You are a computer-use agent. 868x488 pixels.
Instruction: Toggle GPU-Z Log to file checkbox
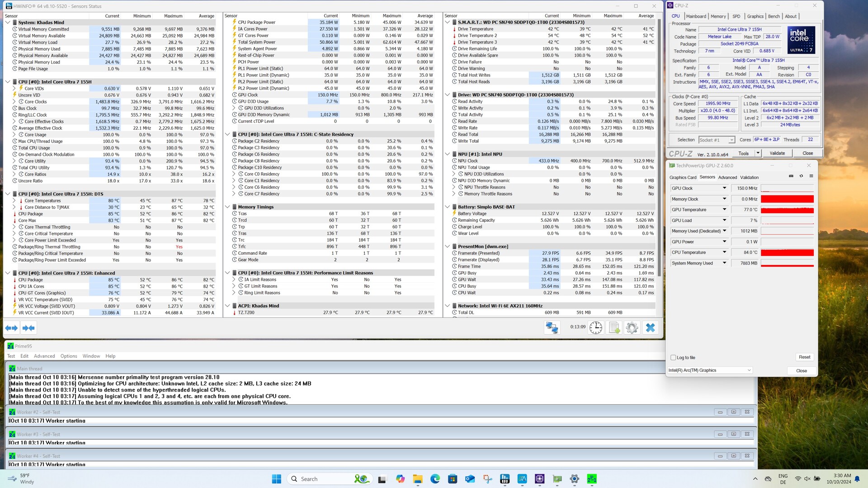pyautogui.click(x=673, y=357)
